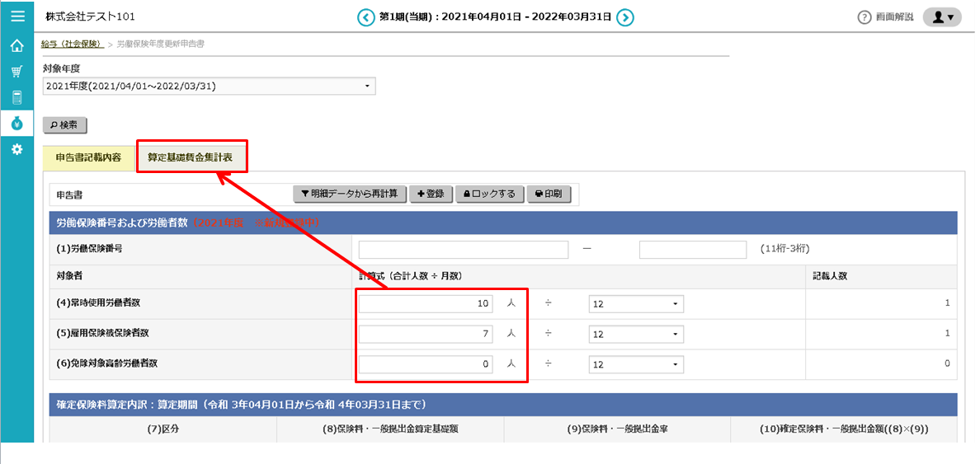980x464 pixels.
Task: Go to Home via sidebar house icon
Action: coord(16,45)
